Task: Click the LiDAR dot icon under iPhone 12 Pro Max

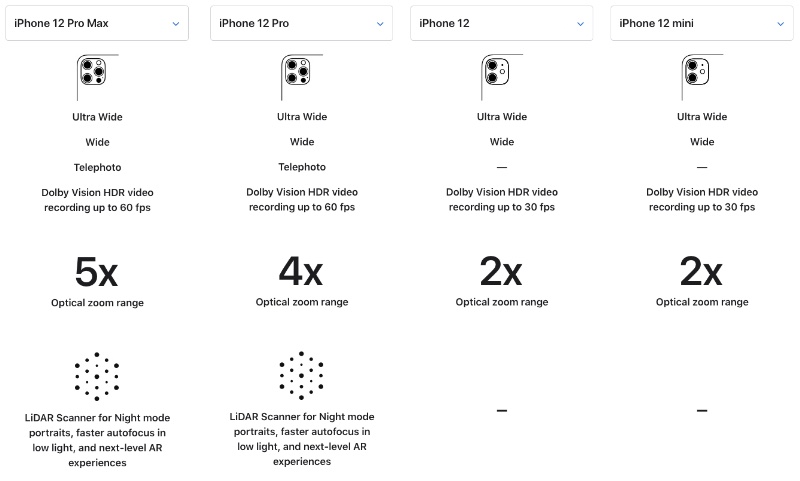Action: [97, 376]
